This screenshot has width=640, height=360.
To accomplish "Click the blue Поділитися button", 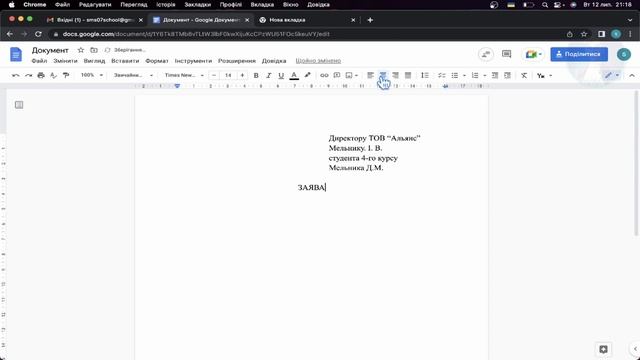I will (579, 54).
